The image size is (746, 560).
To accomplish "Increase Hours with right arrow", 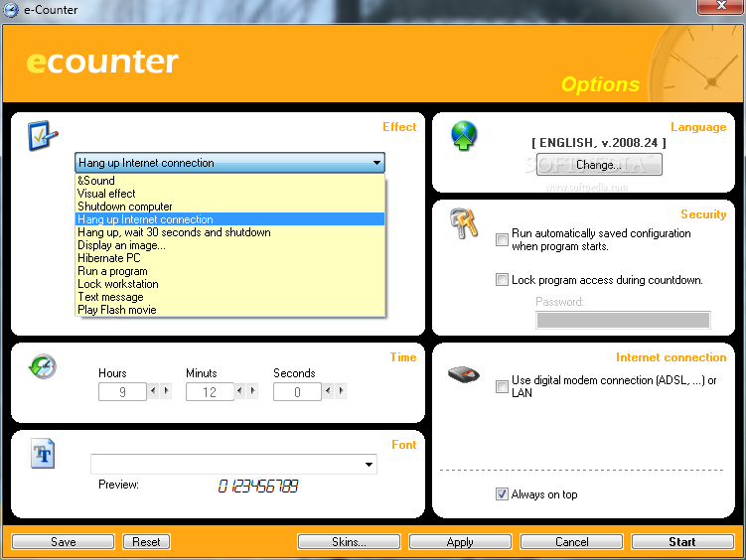I will click(x=166, y=391).
